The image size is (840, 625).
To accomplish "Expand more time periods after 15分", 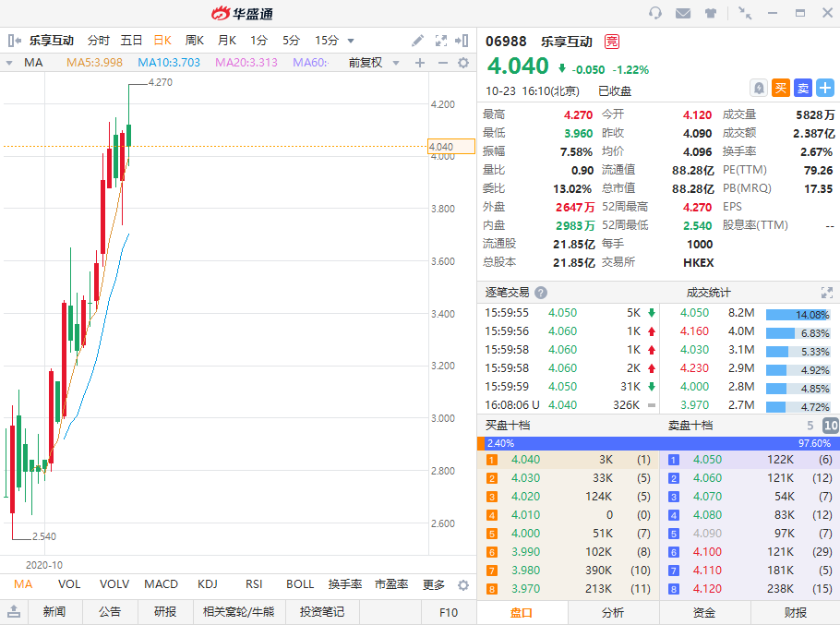I will (x=351, y=41).
